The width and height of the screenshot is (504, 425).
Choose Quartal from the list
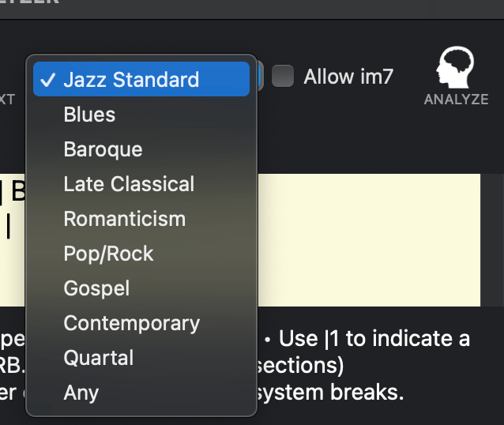click(98, 358)
